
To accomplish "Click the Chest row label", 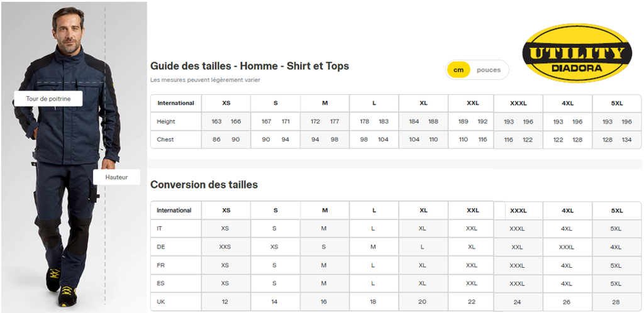I will click(165, 140).
